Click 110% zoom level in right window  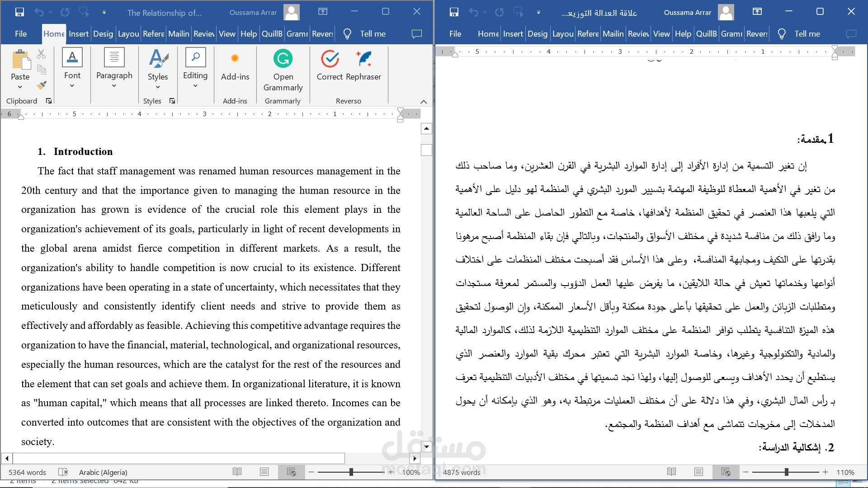(x=845, y=472)
